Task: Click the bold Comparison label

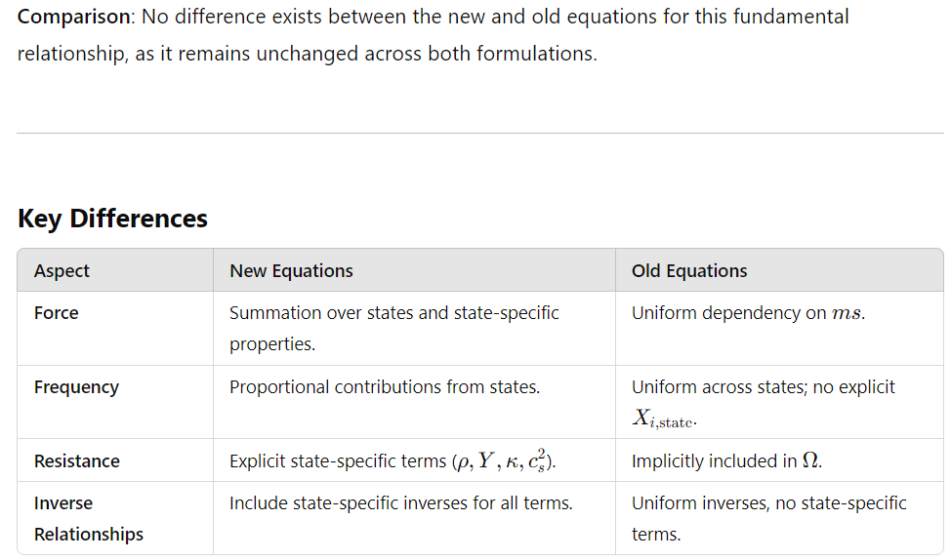Action: [x=73, y=17]
